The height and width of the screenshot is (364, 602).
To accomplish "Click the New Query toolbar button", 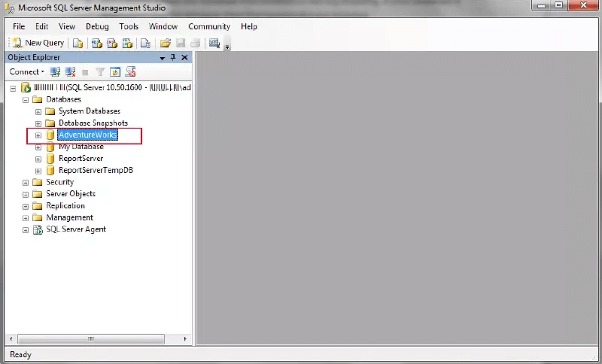I will pos(38,43).
